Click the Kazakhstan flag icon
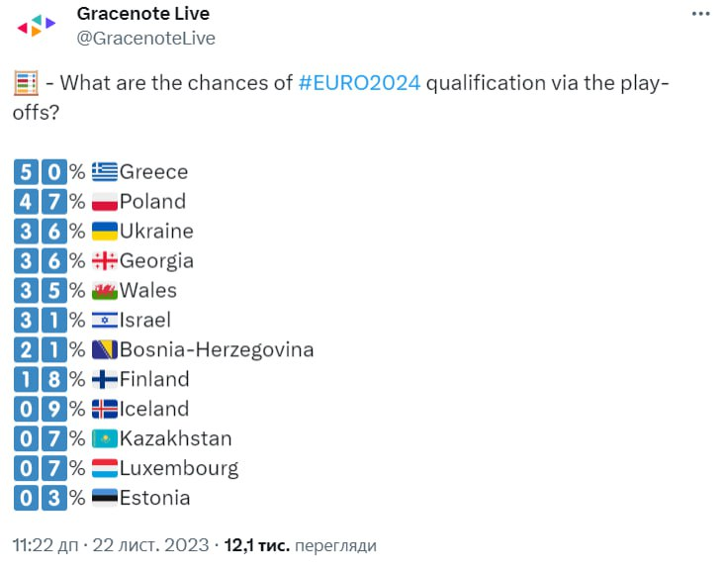The width and height of the screenshot is (728, 571). [104, 439]
